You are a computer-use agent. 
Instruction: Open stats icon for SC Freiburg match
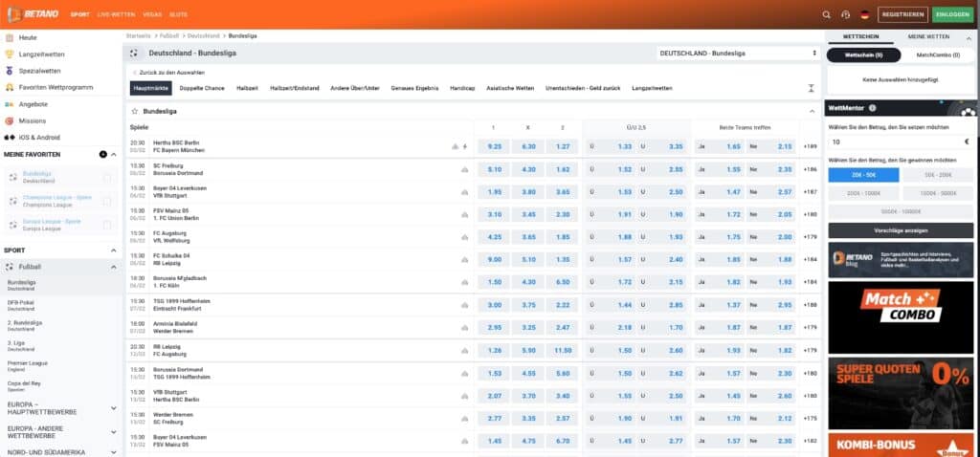[x=464, y=169]
